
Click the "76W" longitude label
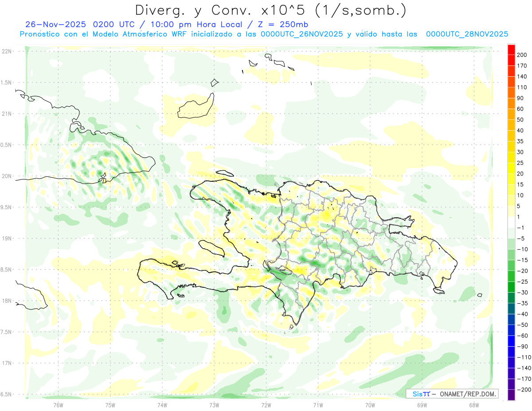(x=58, y=404)
